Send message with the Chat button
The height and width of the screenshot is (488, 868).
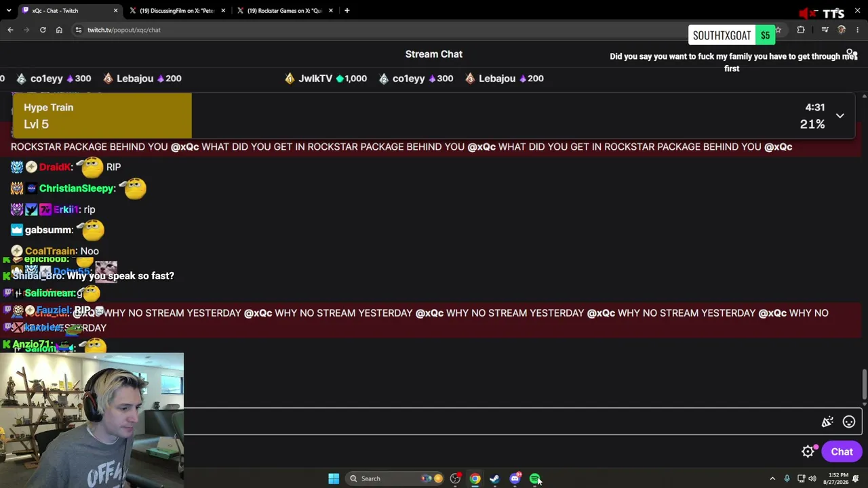(842, 451)
